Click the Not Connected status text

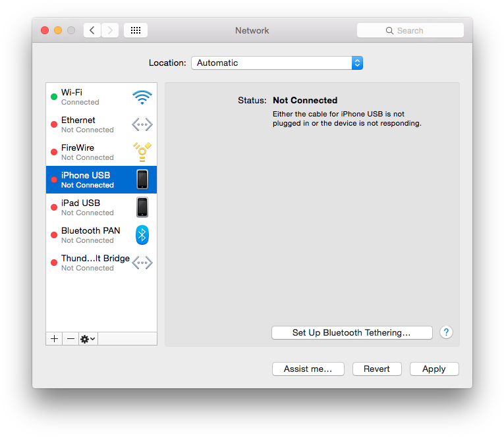[x=305, y=100]
